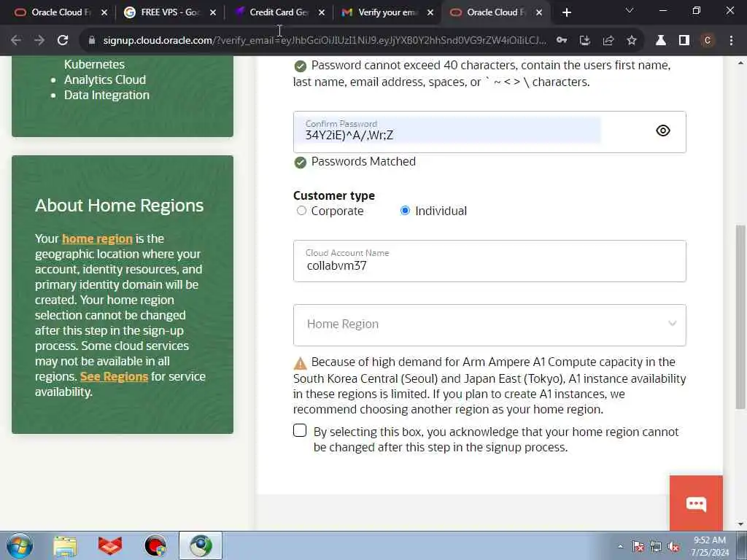The image size is (747, 560).
Task: Click the install app icon in address bar
Action: click(585, 41)
